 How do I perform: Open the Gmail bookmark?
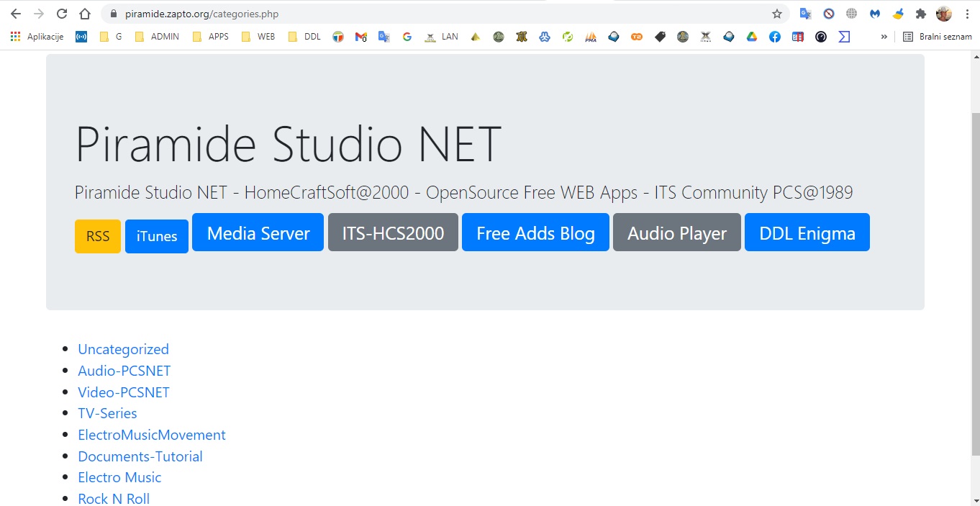pyautogui.click(x=361, y=37)
